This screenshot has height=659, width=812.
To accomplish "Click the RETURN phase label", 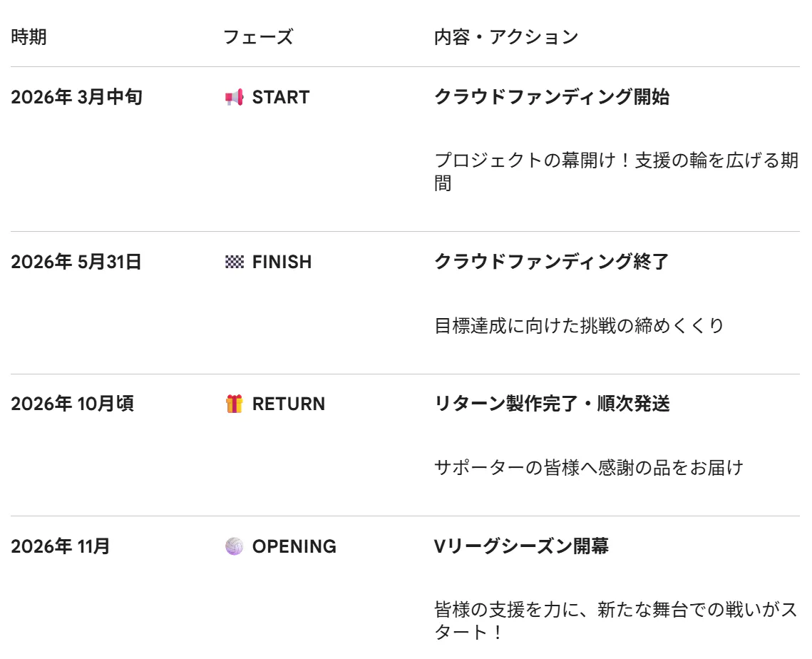I will pyautogui.click(x=289, y=404).
